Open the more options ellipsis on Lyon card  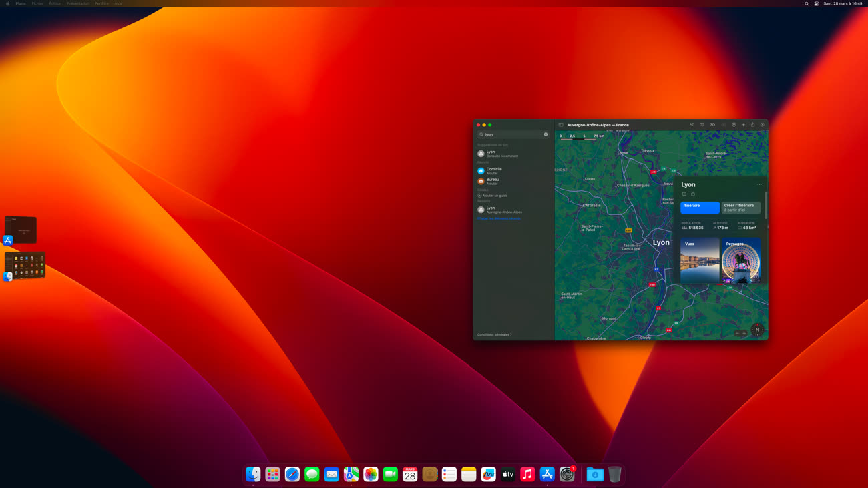[759, 184]
